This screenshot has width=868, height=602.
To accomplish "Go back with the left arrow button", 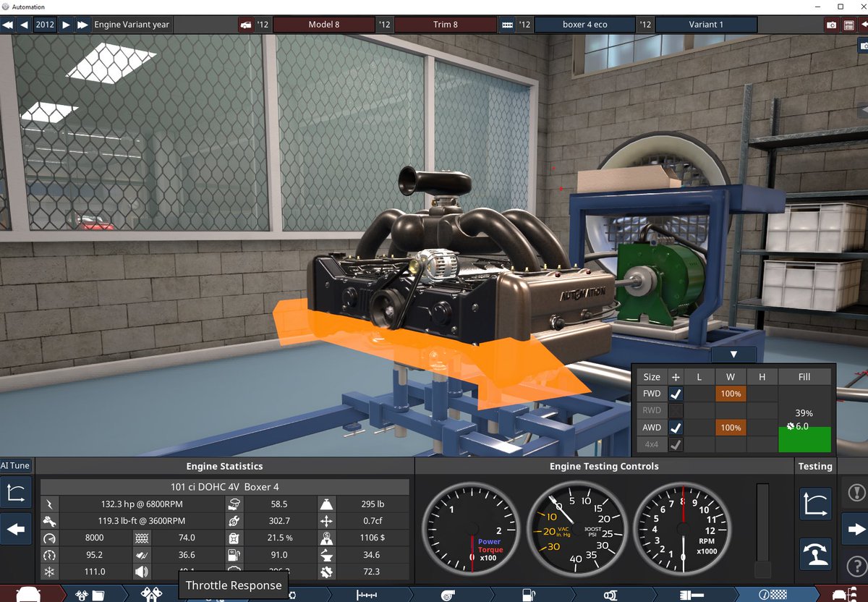I will click(x=15, y=530).
